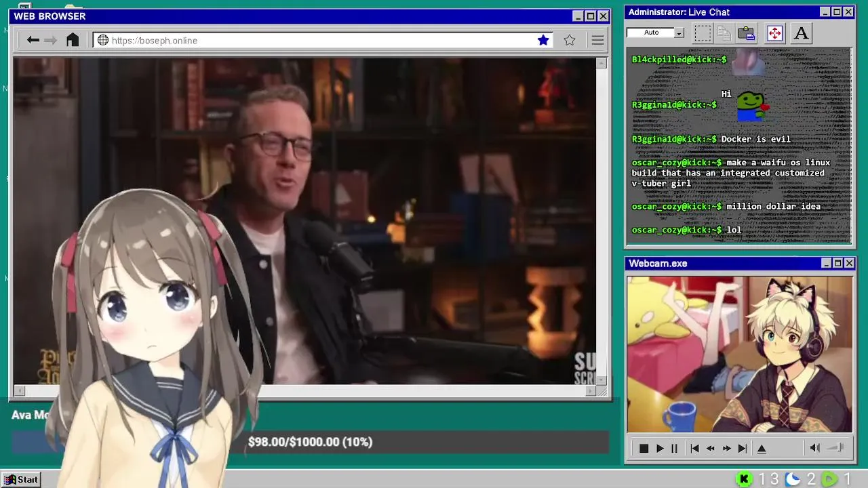Screen dimensions: 868x488
Task: Open the Start menu
Action: tap(20, 479)
